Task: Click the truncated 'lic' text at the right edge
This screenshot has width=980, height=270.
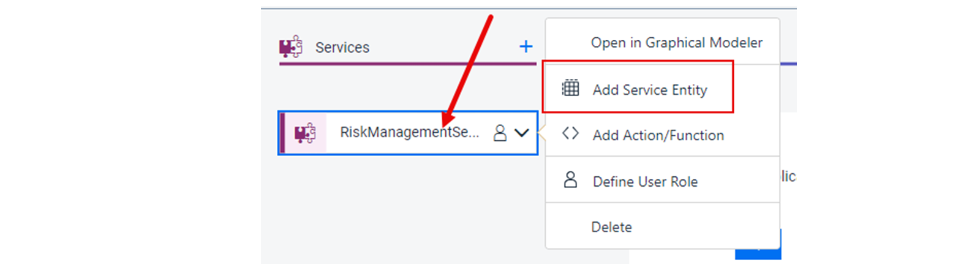Action: 788,176
